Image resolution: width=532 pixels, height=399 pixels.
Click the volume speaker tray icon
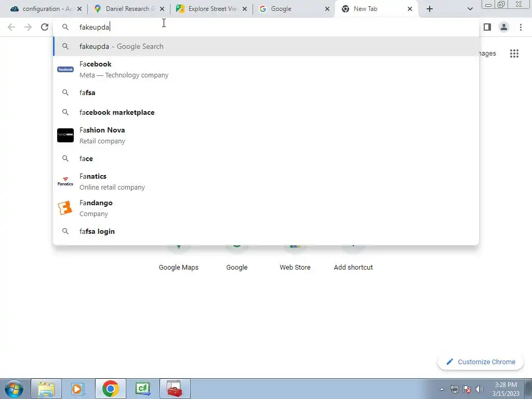pos(480,389)
